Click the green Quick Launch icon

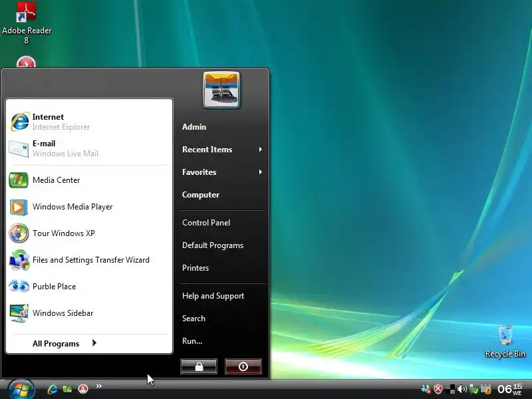click(x=68, y=389)
